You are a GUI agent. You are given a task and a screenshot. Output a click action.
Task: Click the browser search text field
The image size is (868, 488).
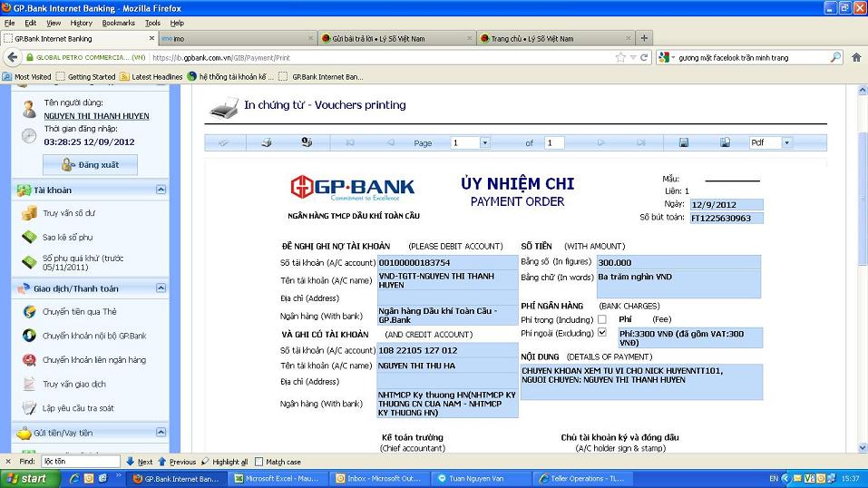[x=753, y=57]
